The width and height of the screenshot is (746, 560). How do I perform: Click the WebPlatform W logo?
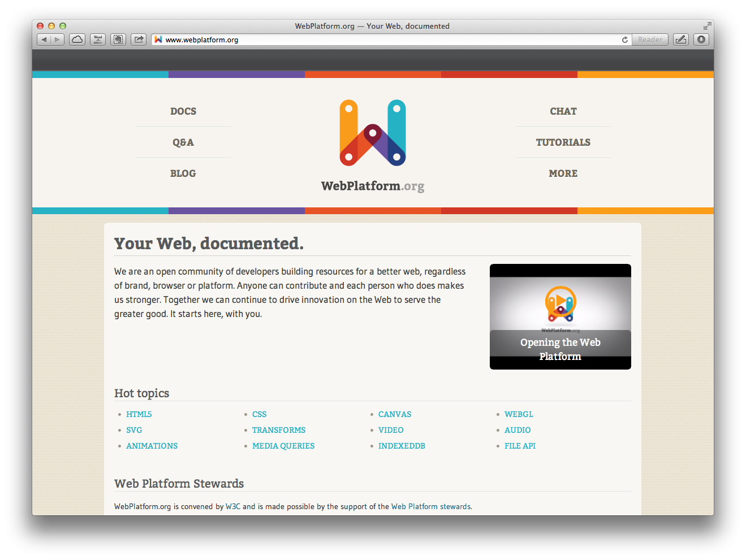tap(373, 133)
